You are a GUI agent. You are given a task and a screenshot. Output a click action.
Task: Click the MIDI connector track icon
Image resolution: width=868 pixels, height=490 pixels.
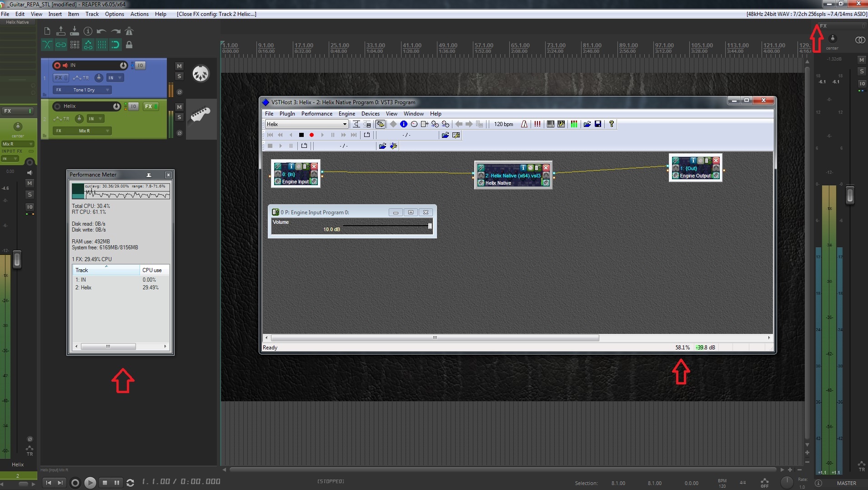coord(201,73)
